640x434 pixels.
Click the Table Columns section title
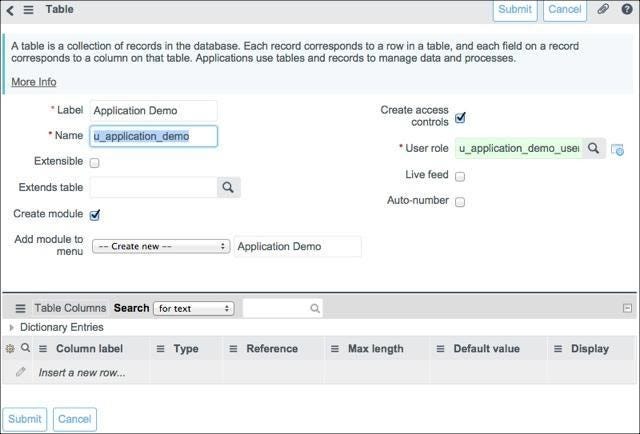point(70,308)
